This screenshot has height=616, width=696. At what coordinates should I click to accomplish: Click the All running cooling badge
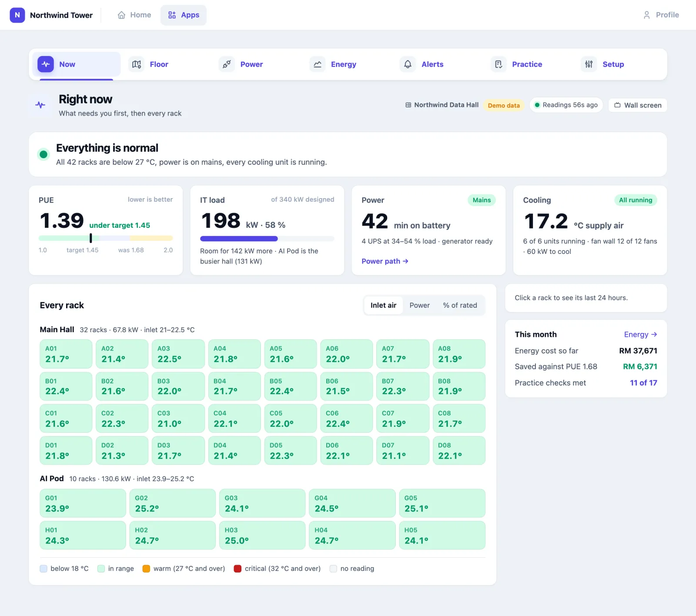tap(636, 200)
